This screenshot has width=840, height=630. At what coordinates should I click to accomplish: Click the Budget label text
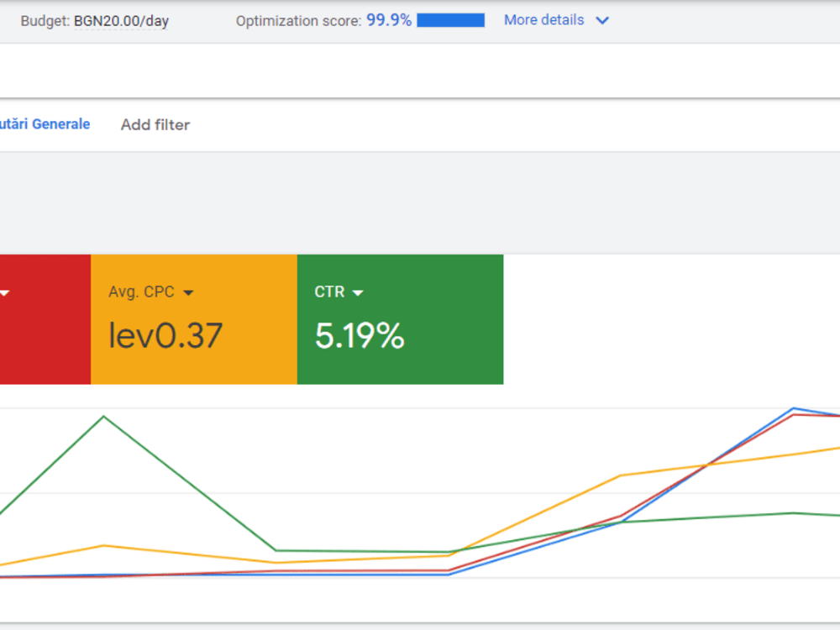[45, 21]
